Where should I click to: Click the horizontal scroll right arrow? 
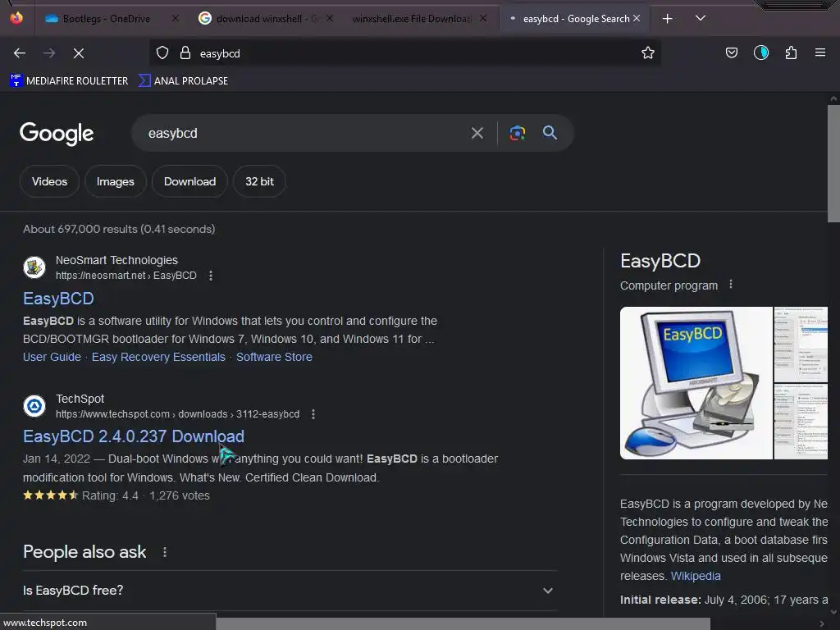(x=822, y=623)
